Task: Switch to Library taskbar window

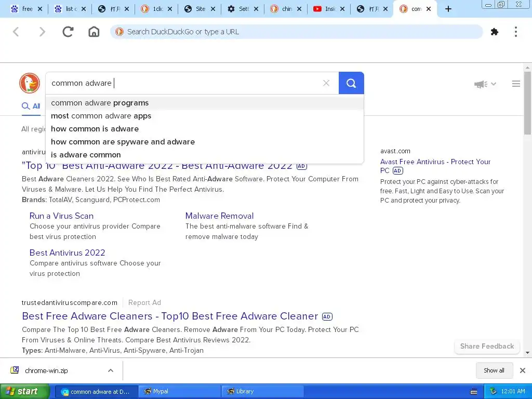Action: coord(262,392)
